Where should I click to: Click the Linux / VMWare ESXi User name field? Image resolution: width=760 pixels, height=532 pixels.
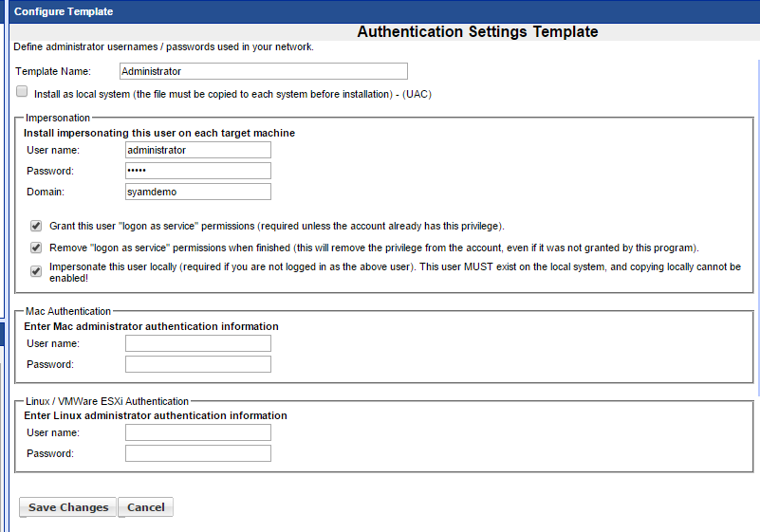[197, 432]
